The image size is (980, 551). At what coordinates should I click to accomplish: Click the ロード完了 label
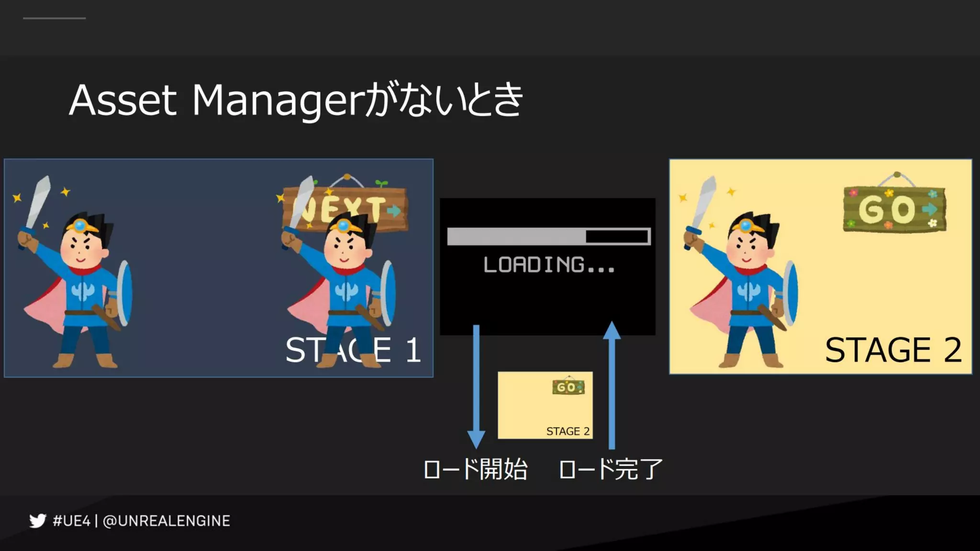coord(611,469)
